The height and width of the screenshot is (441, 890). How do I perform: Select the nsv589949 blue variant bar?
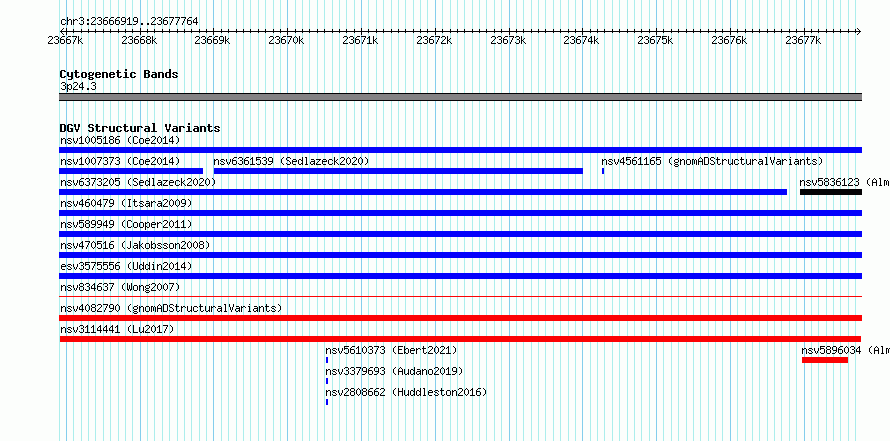460,234
